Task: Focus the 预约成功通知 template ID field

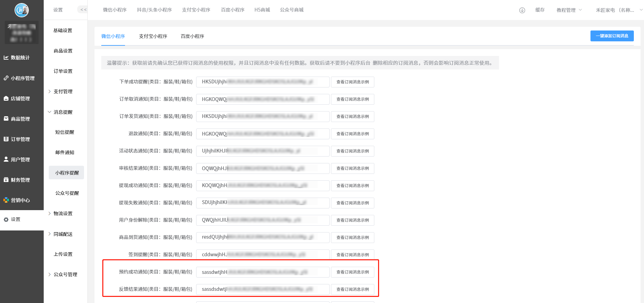Action: 263,272
